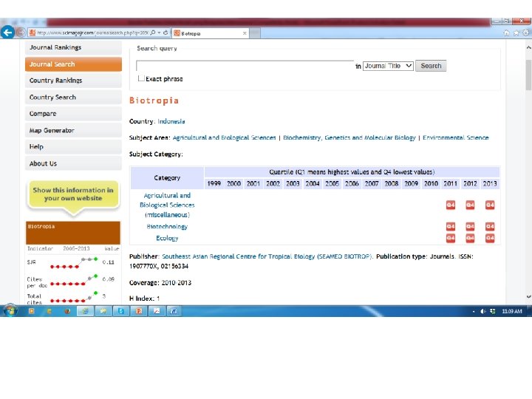Click the 2011 Q4 badge for Biotechnology
This screenshot has height=399, width=532.
(451, 226)
